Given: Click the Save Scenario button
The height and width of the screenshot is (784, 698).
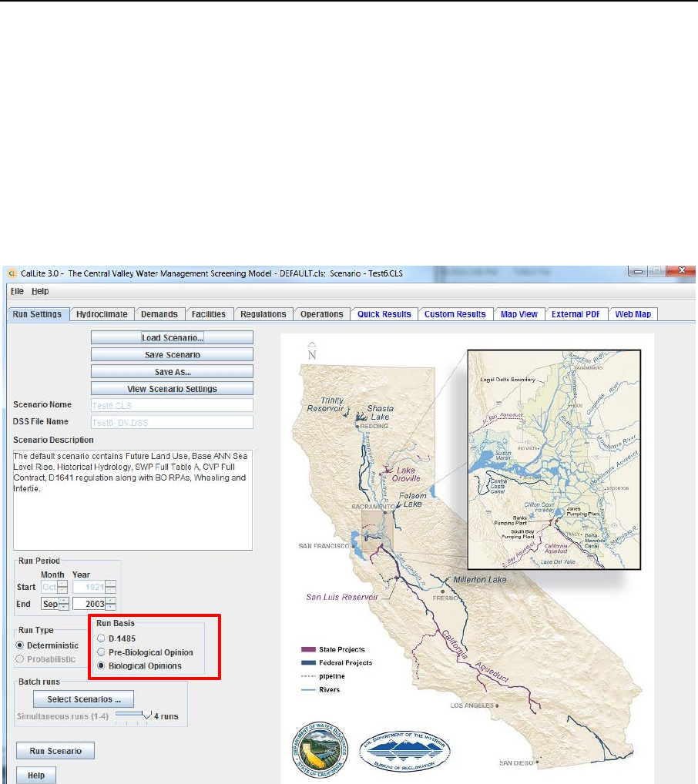Looking at the screenshot, I should pyautogui.click(x=172, y=354).
